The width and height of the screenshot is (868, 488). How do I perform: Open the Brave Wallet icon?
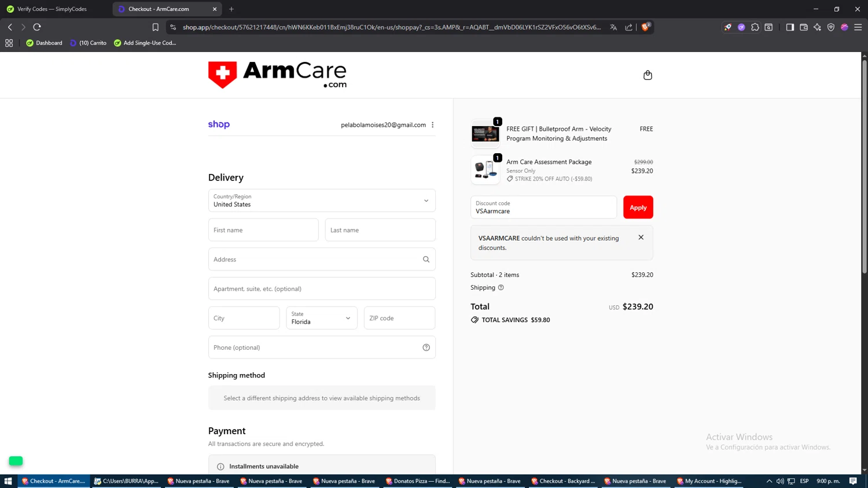pos(804,27)
